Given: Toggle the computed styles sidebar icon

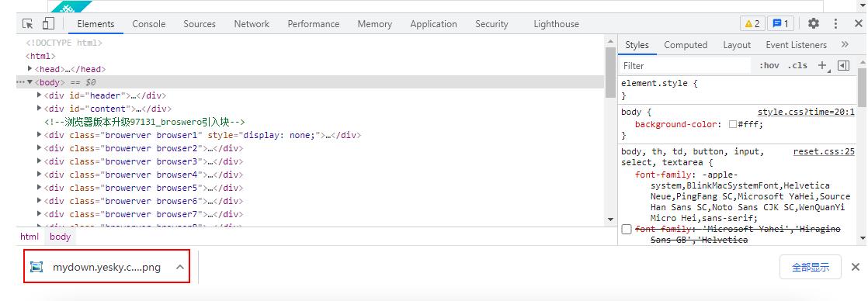Looking at the screenshot, I should coord(843,66).
